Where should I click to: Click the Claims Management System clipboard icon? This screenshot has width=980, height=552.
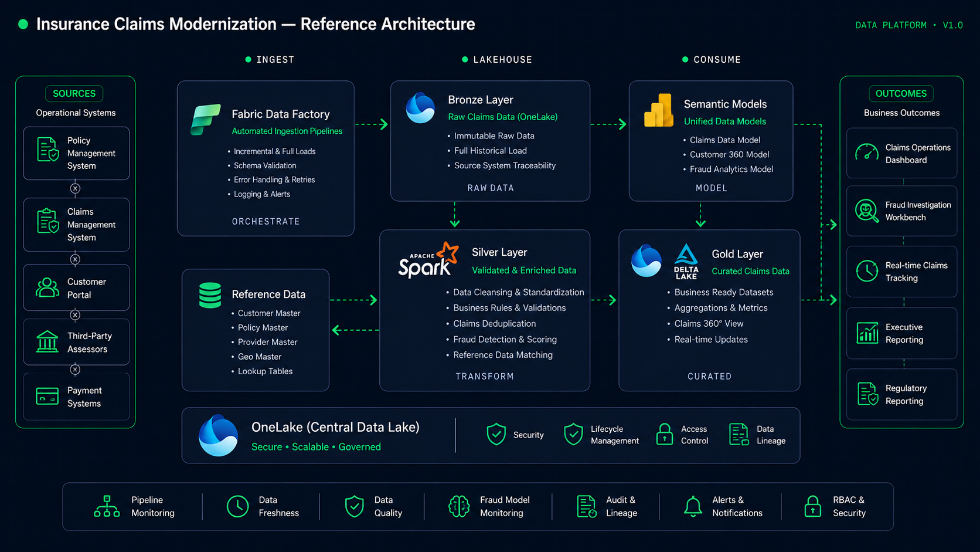47,221
